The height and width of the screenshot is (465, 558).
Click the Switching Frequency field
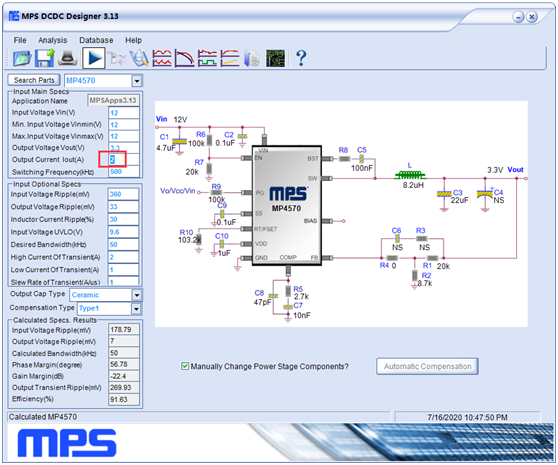(124, 171)
